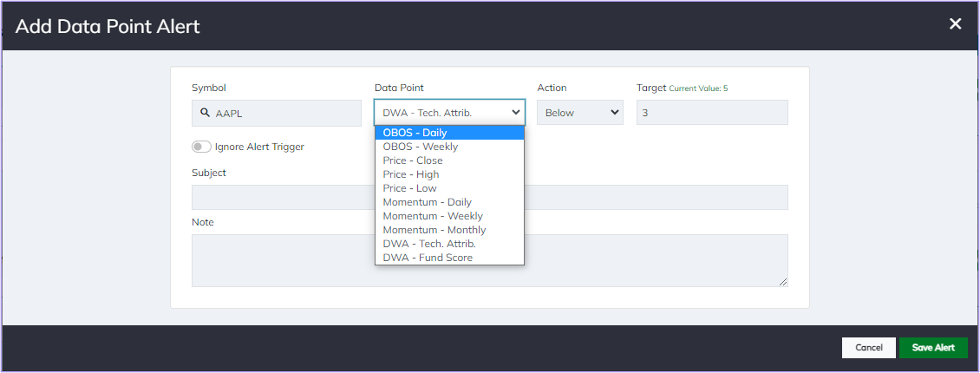Click the Note resize handle corner

(783, 283)
